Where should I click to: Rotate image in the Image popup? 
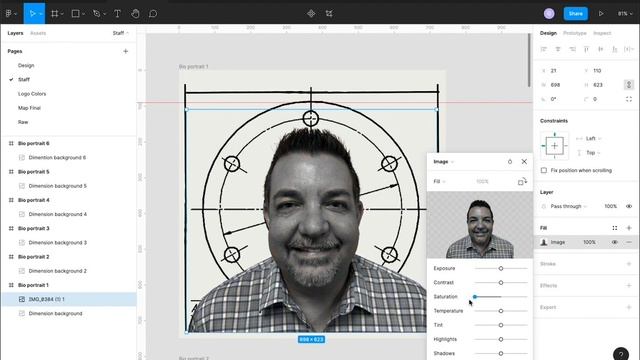coord(522,181)
